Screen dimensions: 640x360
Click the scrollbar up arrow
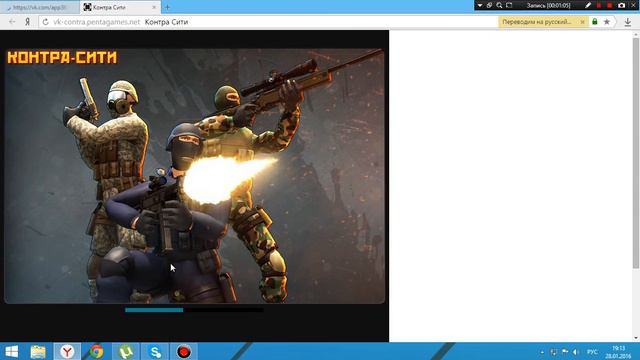coord(636,34)
